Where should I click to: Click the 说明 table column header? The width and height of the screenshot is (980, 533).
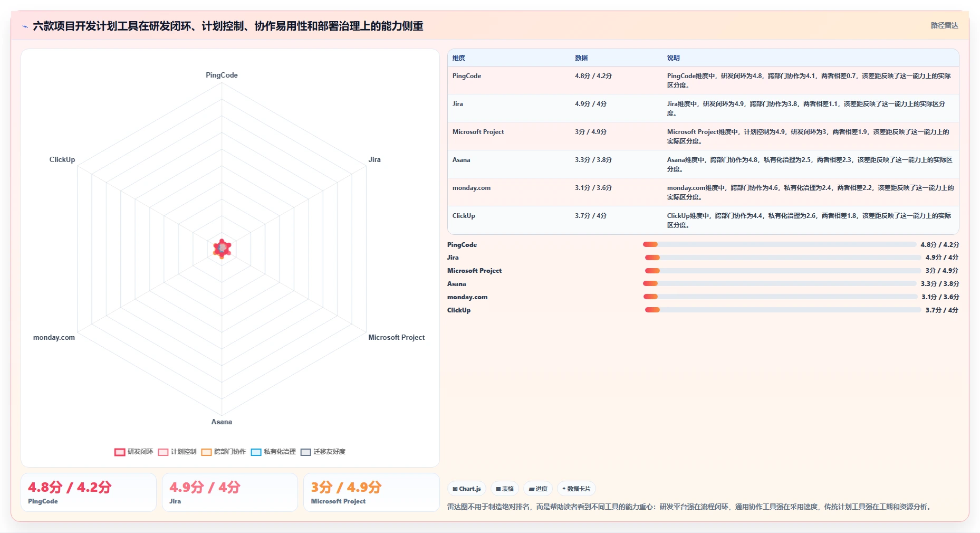click(x=673, y=58)
